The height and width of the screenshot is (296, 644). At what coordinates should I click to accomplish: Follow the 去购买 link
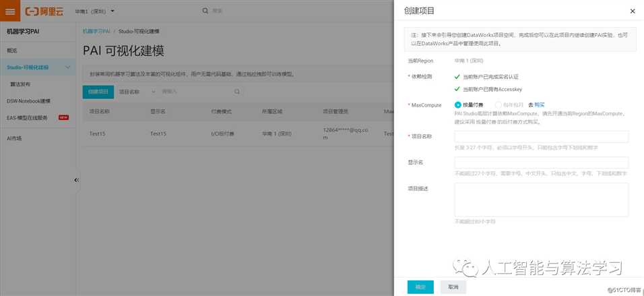(536, 105)
